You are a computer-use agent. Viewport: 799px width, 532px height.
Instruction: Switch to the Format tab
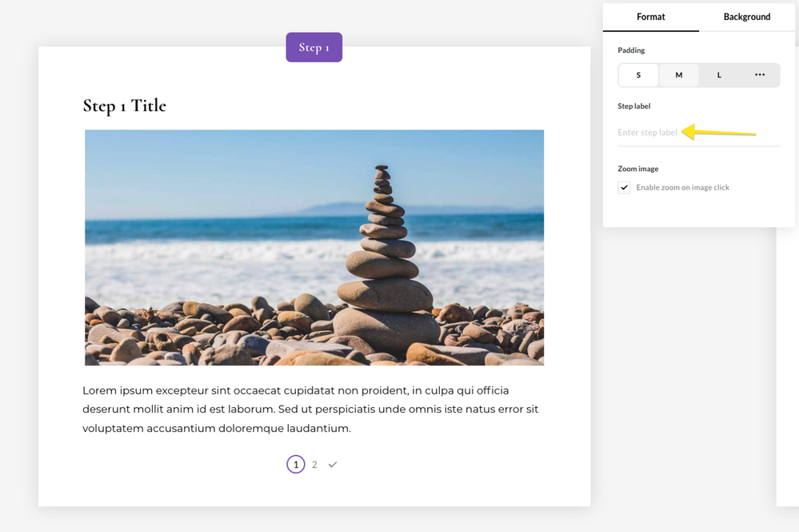point(650,17)
